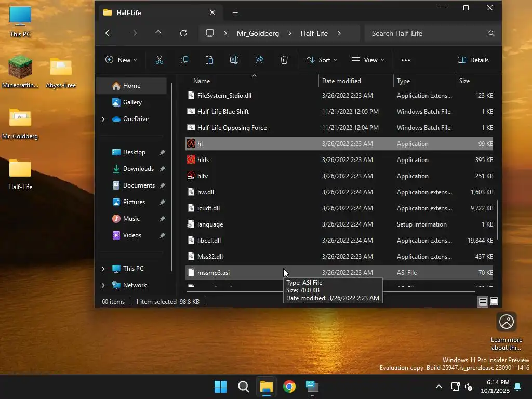Click the Cut scissors icon in toolbar
Image resolution: width=532 pixels, height=399 pixels.
click(159, 60)
